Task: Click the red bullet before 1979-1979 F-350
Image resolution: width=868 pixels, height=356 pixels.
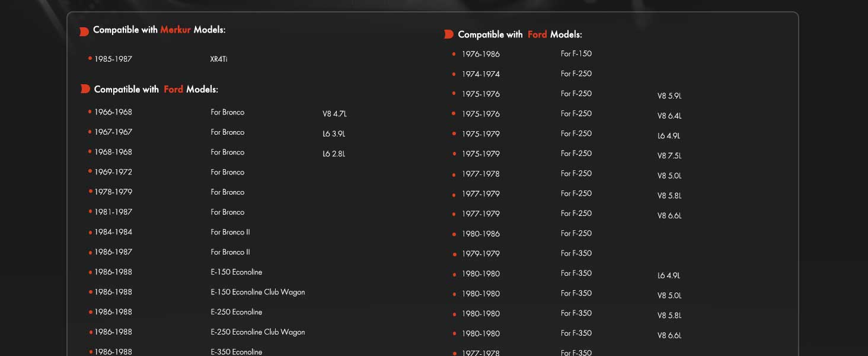Action: pyautogui.click(x=454, y=254)
